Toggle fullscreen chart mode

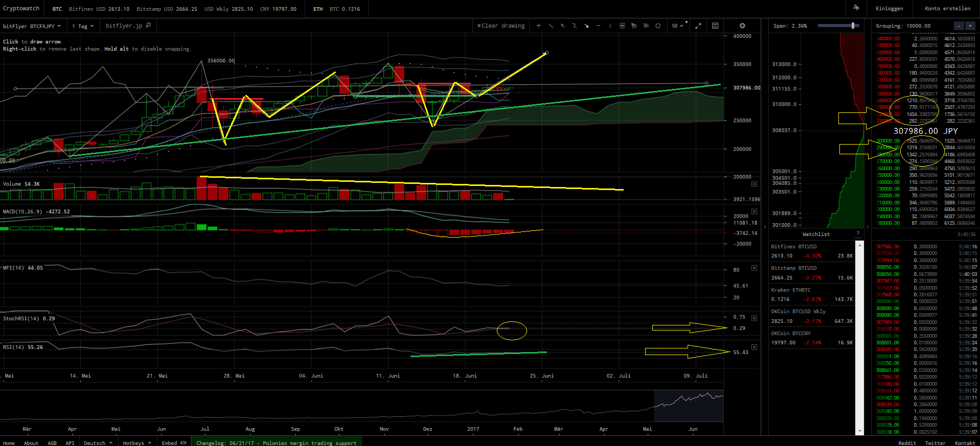pos(698,26)
